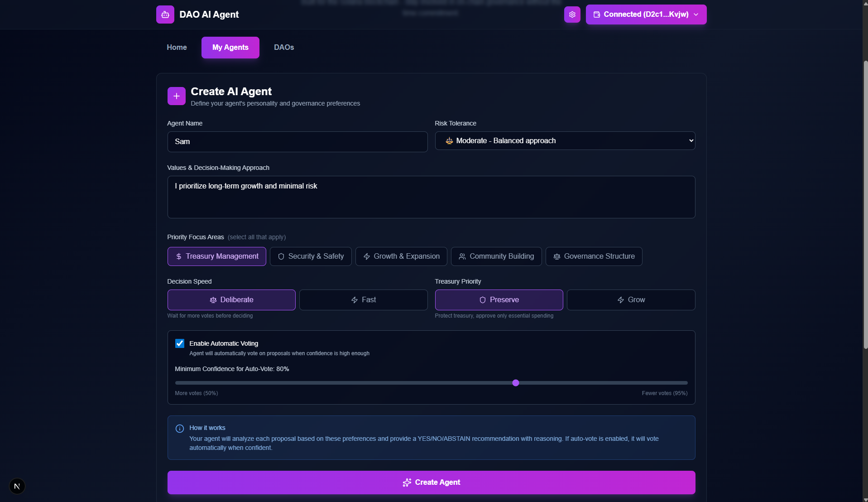Click the people icon on Community Building
Viewport: 868px width, 502px height.
[x=462, y=256]
